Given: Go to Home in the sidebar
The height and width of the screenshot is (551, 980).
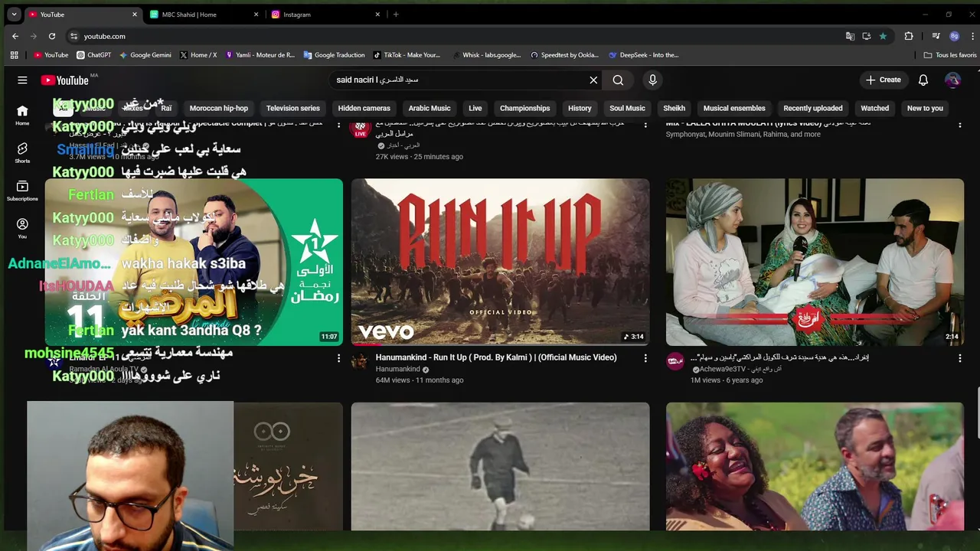Looking at the screenshot, I should click(x=22, y=115).
